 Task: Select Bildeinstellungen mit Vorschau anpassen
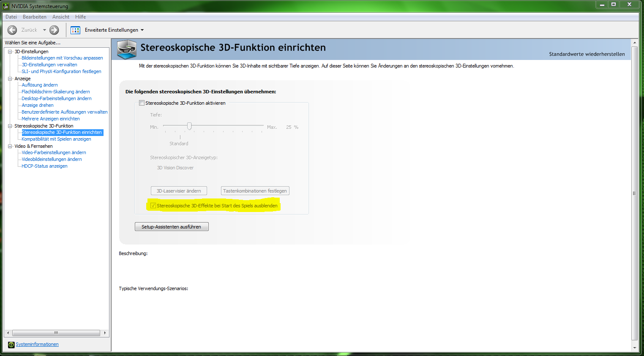[62, 58]
